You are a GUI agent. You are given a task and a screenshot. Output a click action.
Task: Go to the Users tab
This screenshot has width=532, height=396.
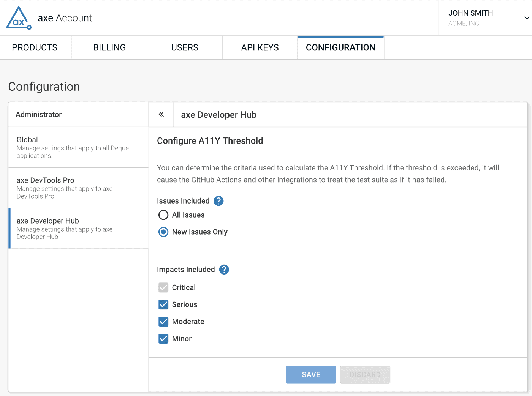coord(185,47)
